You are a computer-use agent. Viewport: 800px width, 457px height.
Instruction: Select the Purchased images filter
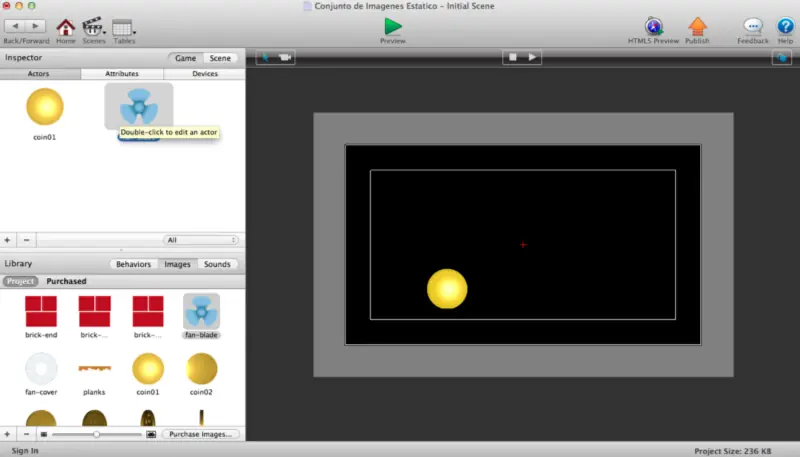(66, 282)
